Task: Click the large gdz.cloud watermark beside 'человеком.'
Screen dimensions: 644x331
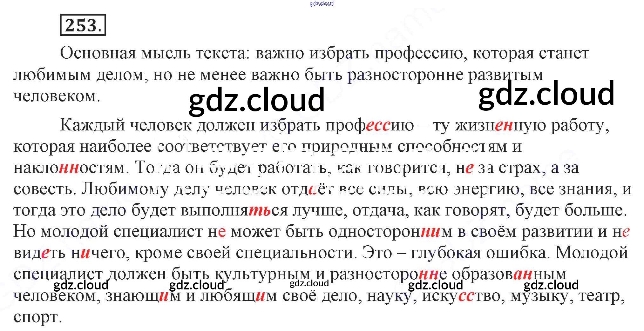Action: tap(256, 100)
